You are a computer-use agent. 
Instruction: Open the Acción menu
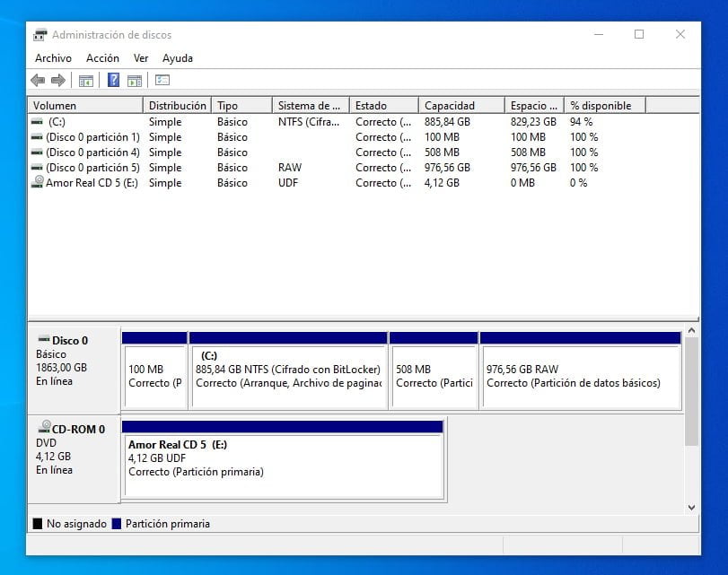[x=102, y=58]
